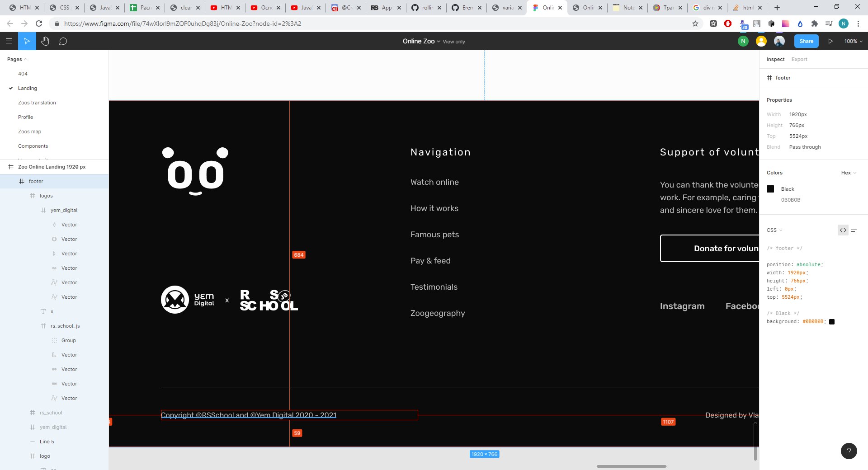Screen dimensions: 868x470
Task: Select the x text layer
Action: coord(54,311)
